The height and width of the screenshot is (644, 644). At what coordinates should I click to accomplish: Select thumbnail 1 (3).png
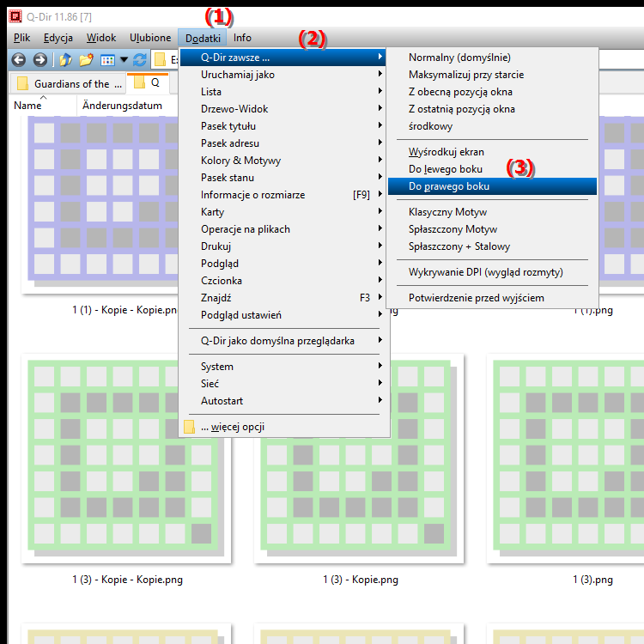565,459
